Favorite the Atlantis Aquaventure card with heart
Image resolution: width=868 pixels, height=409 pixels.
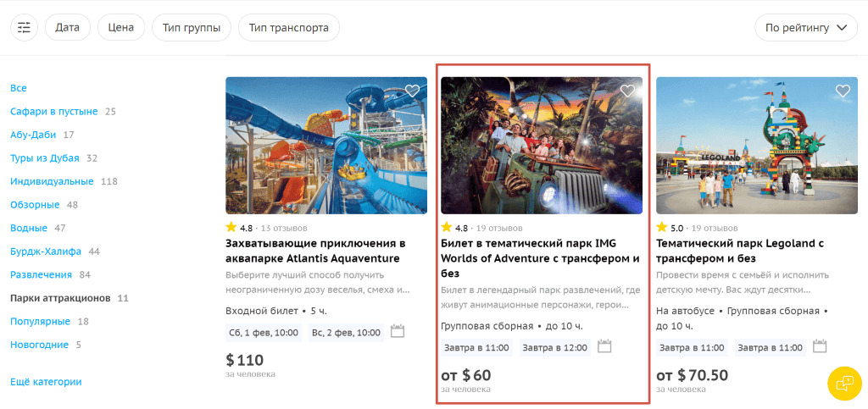click(412, 91)
